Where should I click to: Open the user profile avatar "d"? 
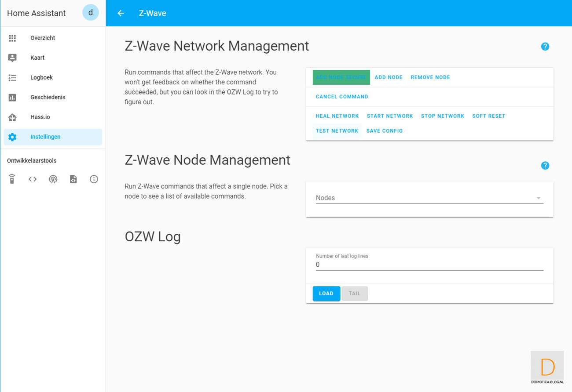pyautogui.click(x=91, y=13)
